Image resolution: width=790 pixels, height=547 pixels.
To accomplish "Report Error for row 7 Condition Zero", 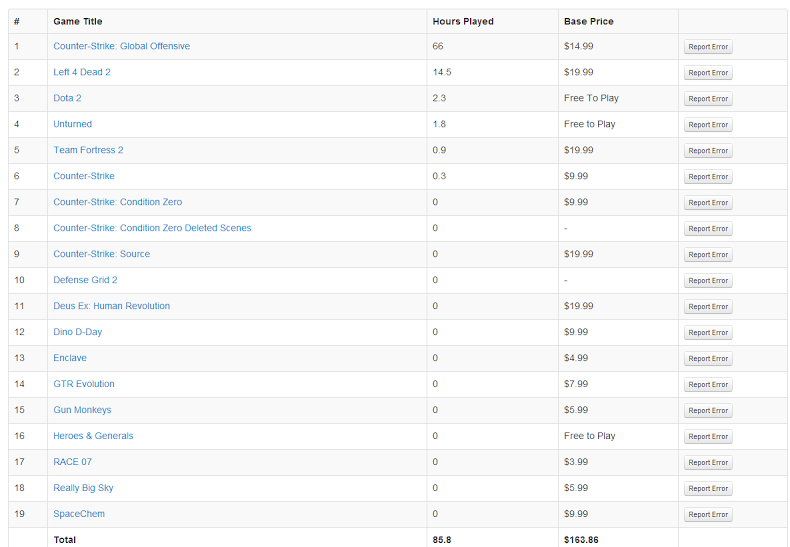I will coord(708,203).
